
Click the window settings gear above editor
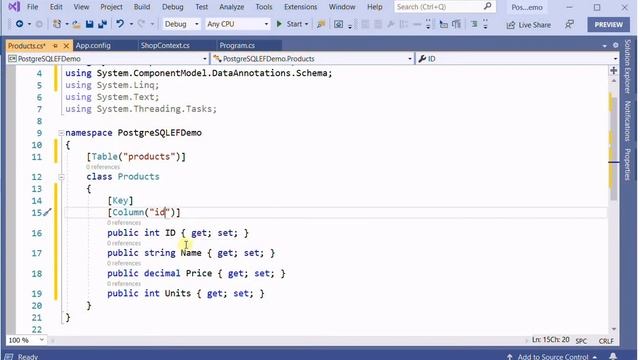pos(615,45)
